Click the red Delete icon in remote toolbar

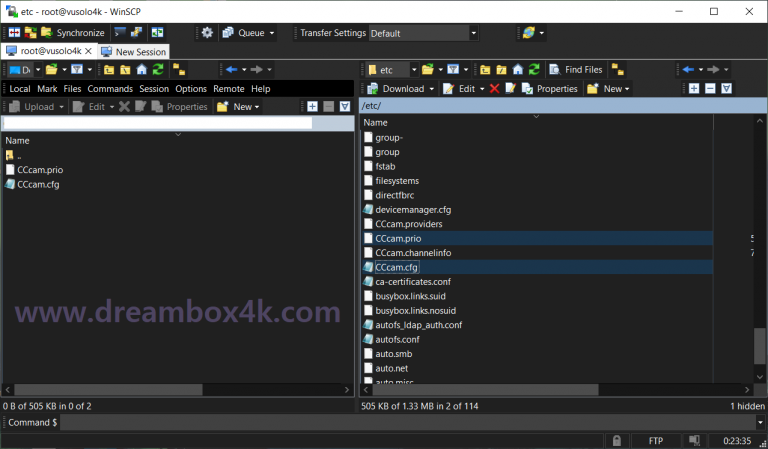coord(495,89)
